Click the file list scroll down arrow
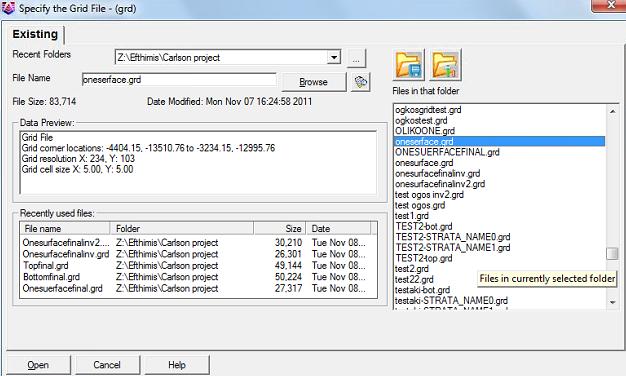626x376 pixels. point(612,303)
